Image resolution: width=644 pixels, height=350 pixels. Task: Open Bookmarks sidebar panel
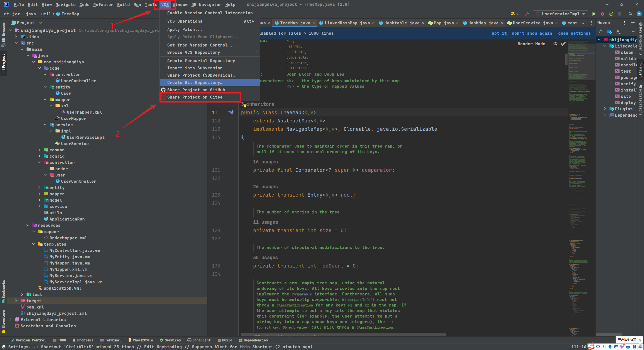[x=4, y=292]
